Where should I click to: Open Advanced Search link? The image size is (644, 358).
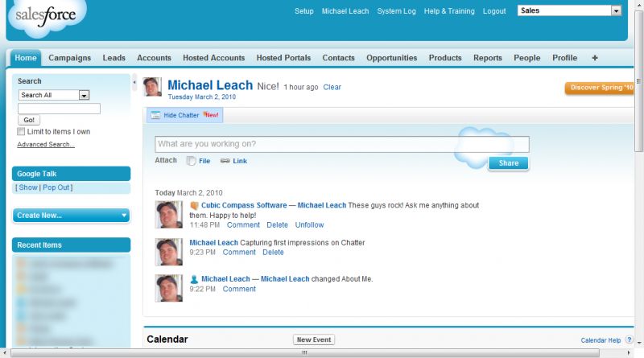(46, 145)
